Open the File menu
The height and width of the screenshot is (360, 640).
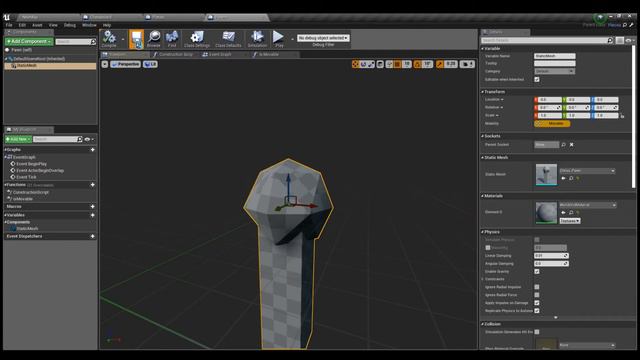coord(9,25)
